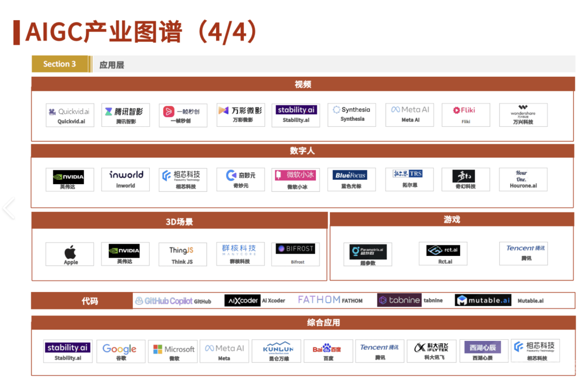The height and width of the screenshot is (384, 588).
Task: Click Meta AI logo in 视频 section
Action: [x=410, y=115]
